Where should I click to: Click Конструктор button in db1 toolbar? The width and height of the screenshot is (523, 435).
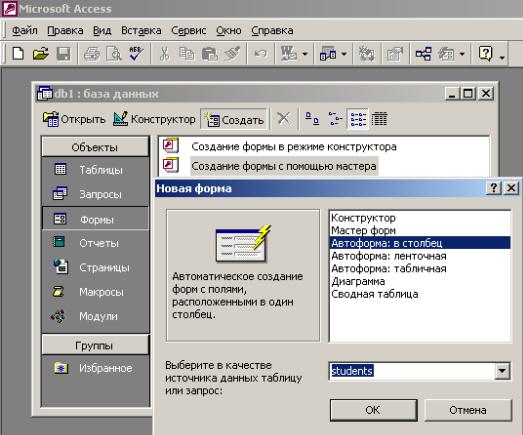coord(154,119)
